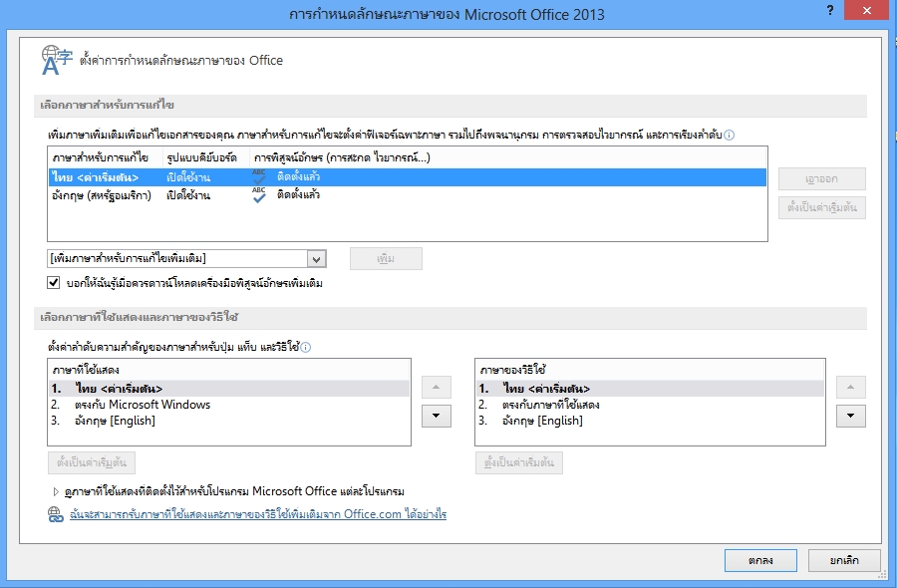Click เปิดใช้งาน keyboard status in อังกฤษ row
The width and height of the screenshot is (897, 588).
pos(188,195)
